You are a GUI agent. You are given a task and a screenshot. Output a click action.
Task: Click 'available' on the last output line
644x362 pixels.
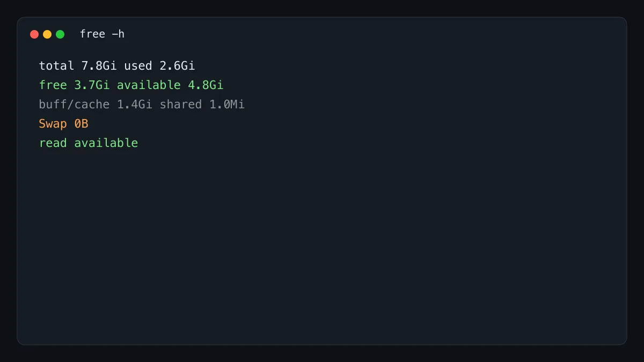(106, 143)
